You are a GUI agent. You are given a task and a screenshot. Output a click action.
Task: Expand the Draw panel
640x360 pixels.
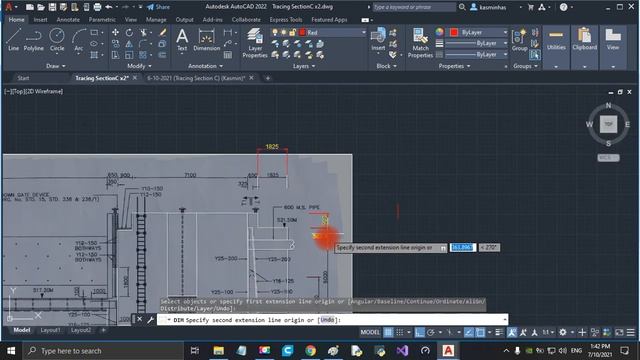coord(56,66)
